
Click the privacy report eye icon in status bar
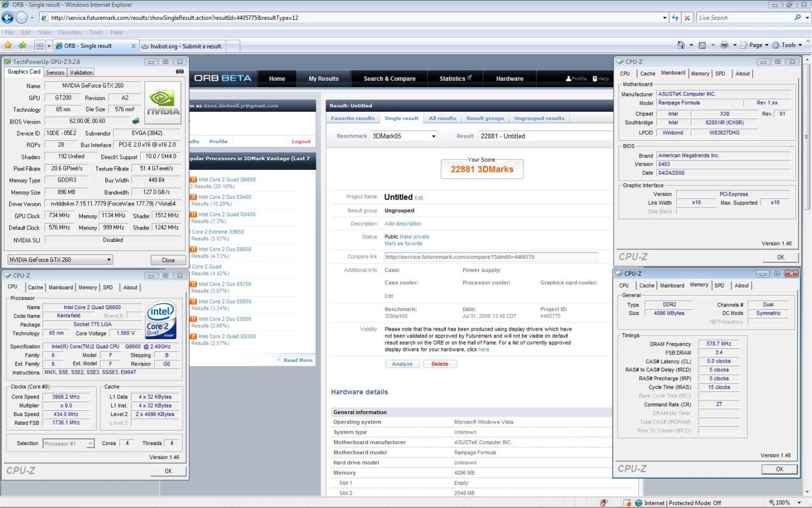(604, 503)
